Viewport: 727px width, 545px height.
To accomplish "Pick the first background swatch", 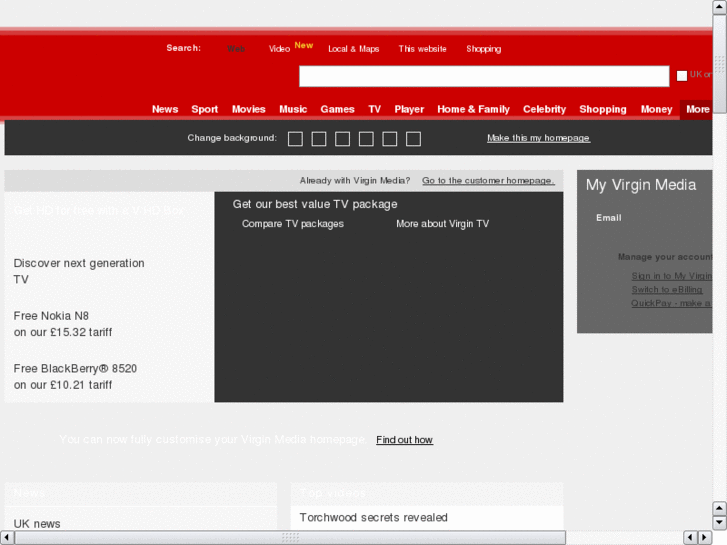I will 295,139.
